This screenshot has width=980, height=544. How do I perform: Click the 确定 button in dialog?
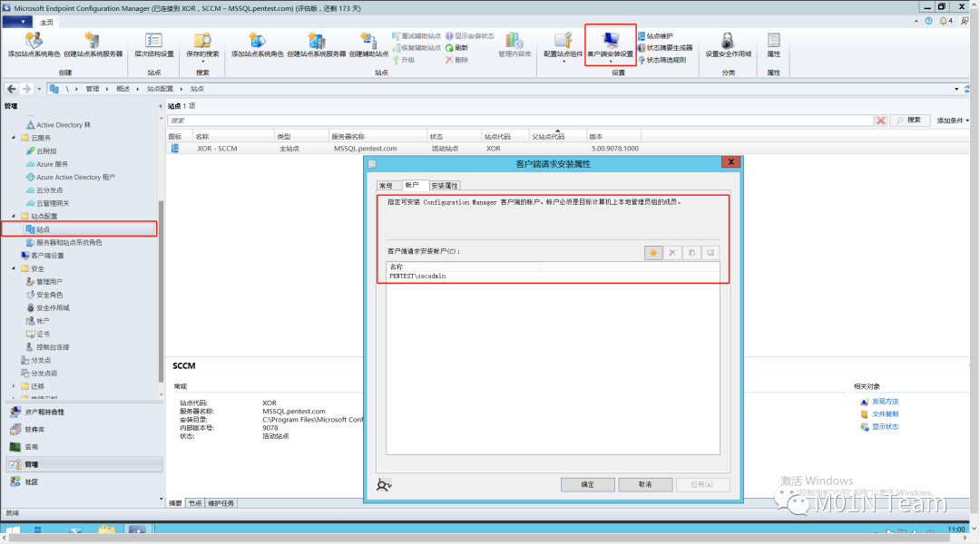click(587, 485)
